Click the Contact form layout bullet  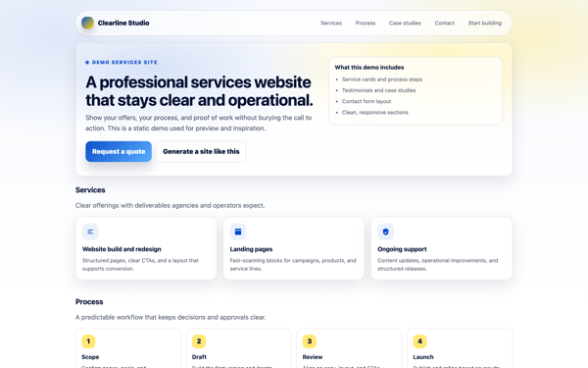click(367, 101)
